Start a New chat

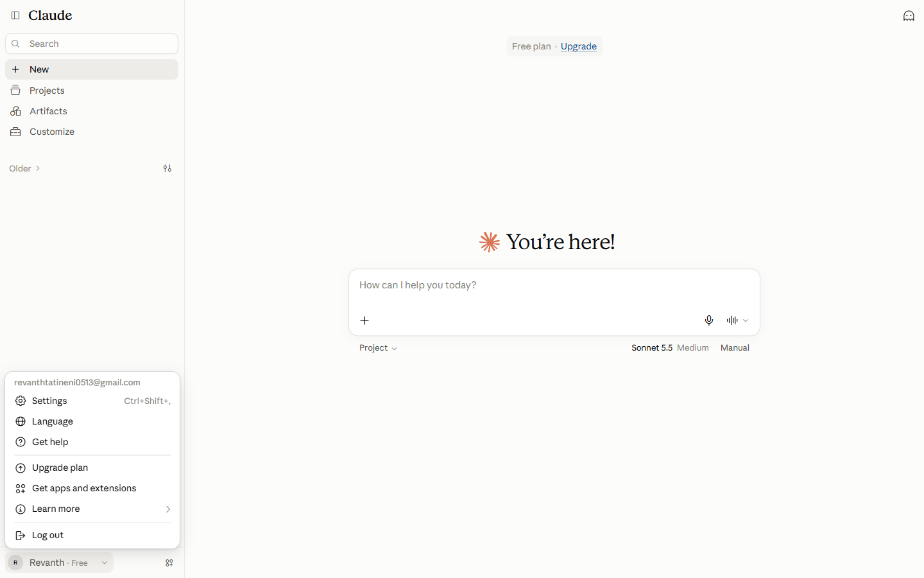click(x=92, y=69)
